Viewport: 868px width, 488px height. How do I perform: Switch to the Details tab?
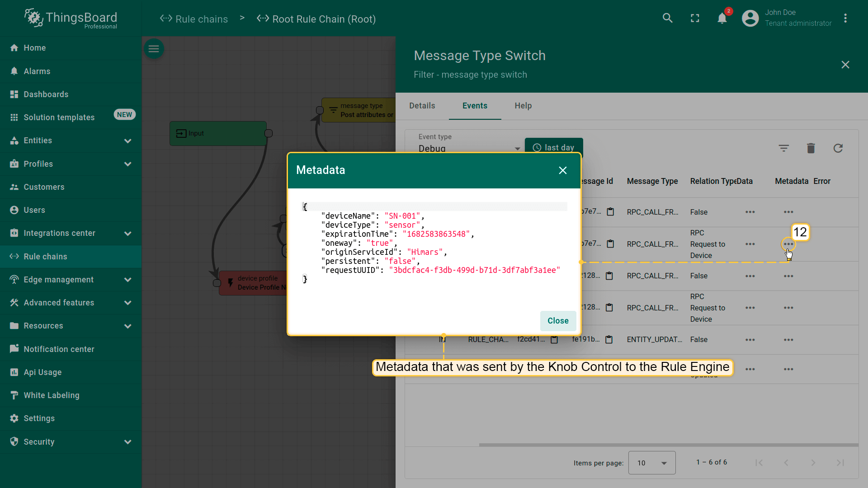(422, 106)
